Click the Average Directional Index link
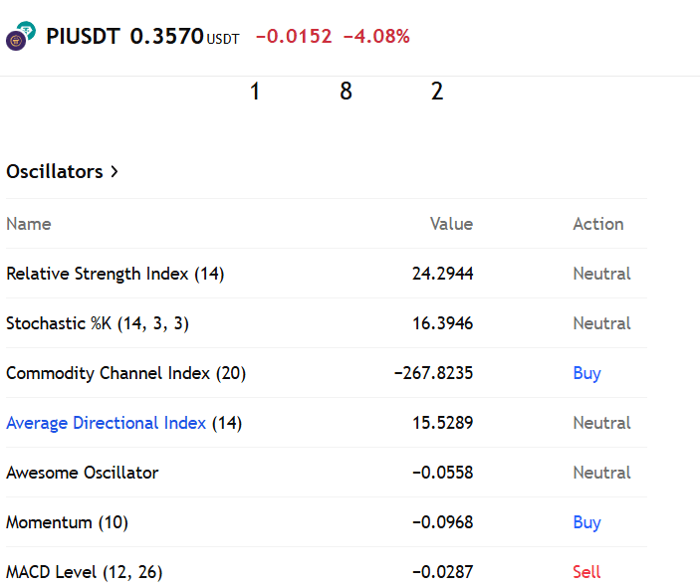 [x=106, y=423]
